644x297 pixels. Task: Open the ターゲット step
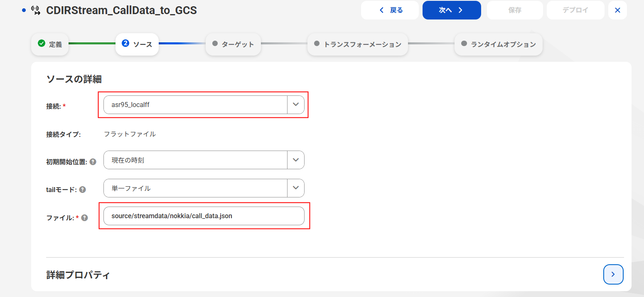pyautogui.click(x=233, y=44)
